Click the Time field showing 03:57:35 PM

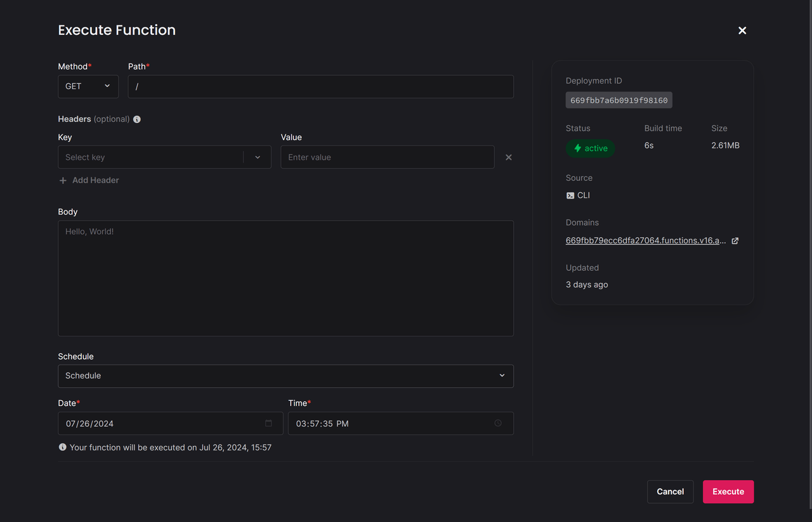click(387, 424)
